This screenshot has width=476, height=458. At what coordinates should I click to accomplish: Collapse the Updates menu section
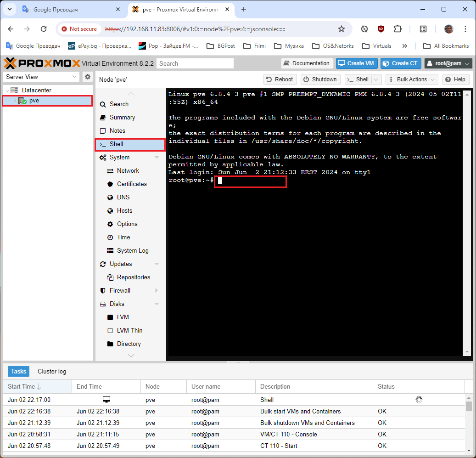(157, 264)
